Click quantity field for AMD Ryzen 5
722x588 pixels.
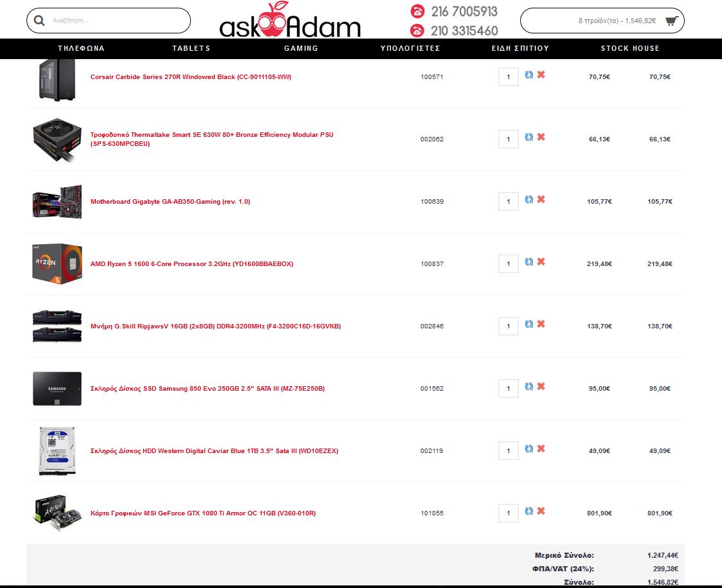(x=509, y=263)
